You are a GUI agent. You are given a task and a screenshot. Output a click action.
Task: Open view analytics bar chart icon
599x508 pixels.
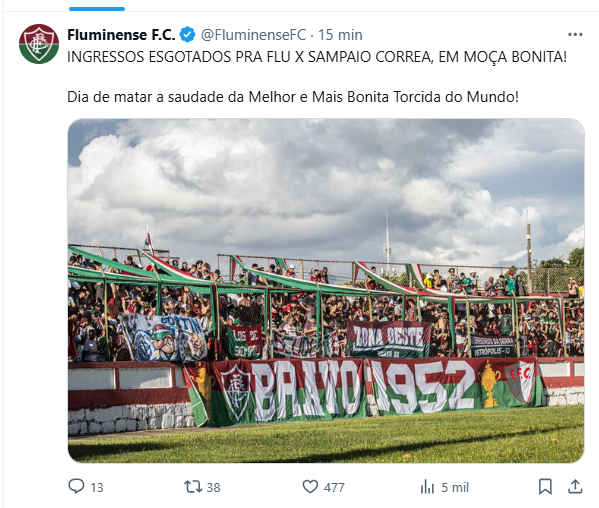(x=427, y=487)
